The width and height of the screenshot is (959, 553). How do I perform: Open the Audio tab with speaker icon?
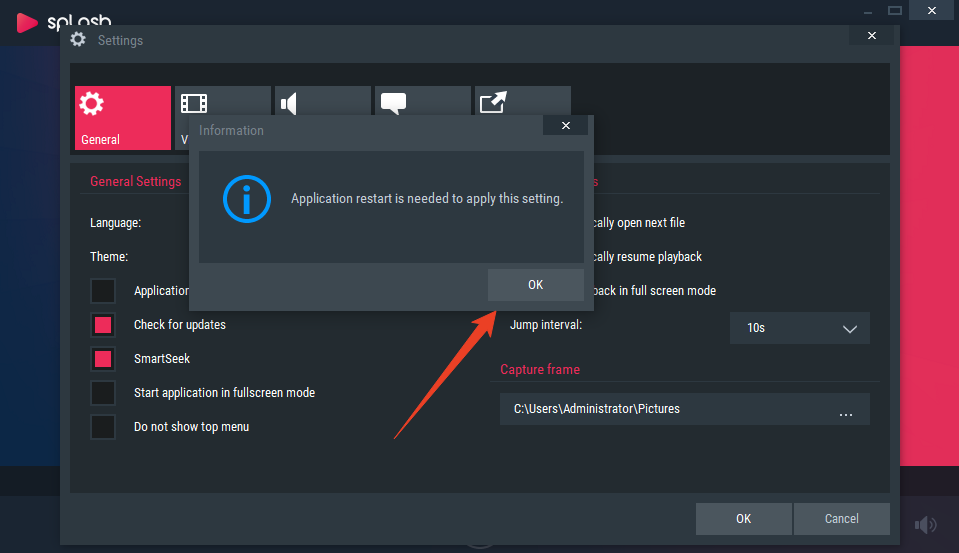tap(322, 101)
